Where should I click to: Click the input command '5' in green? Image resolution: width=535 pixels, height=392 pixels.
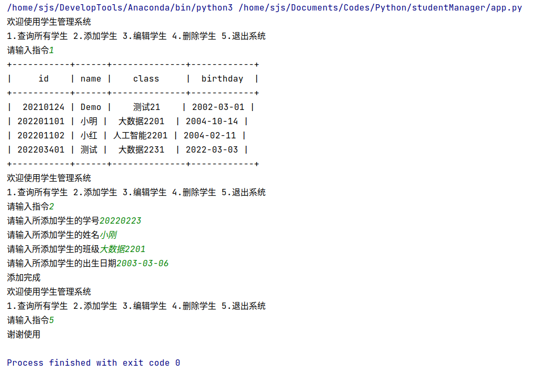tap(52, 320)
